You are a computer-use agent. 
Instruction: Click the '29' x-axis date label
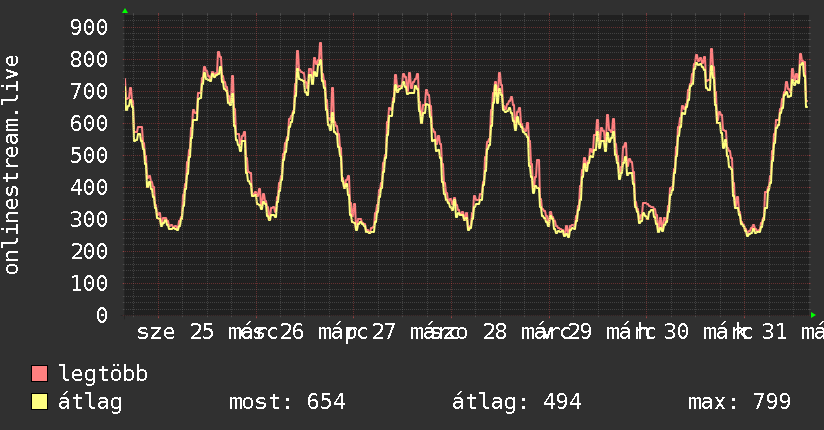tap(579, 332)
